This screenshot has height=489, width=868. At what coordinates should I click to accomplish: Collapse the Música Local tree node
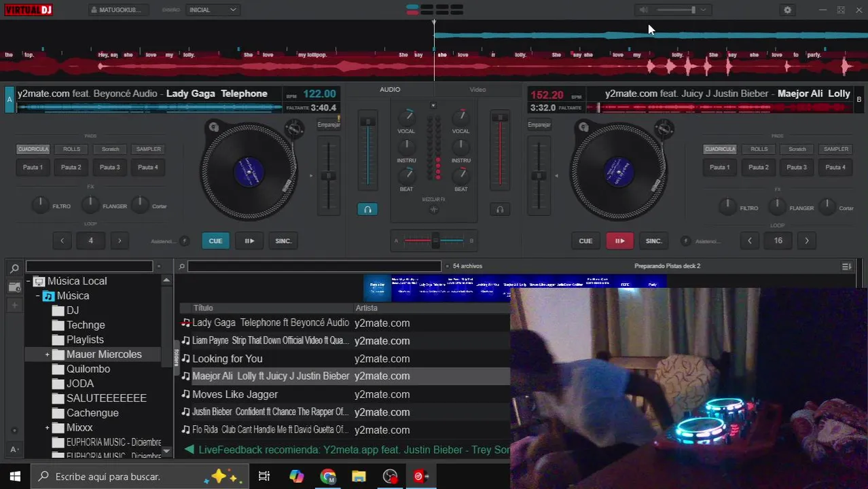(x=29, y=281)
